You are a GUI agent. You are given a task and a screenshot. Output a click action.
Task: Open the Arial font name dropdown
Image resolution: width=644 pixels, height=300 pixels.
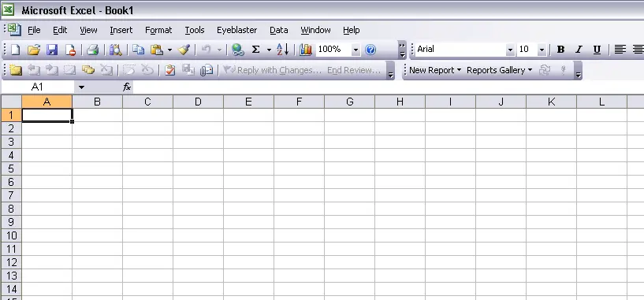[510, 50]
